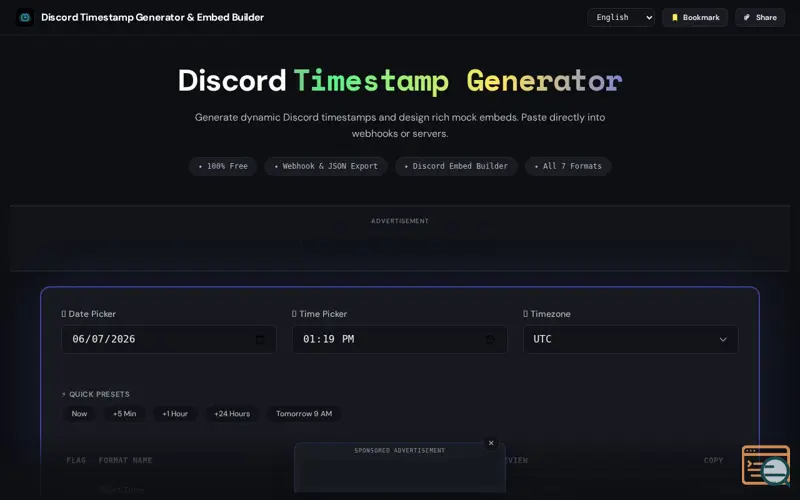Screen dimensions: 800x500
Task: Click the header title Discord Timestamp Generator & Embed Builder
Action: tap(153, 17)
